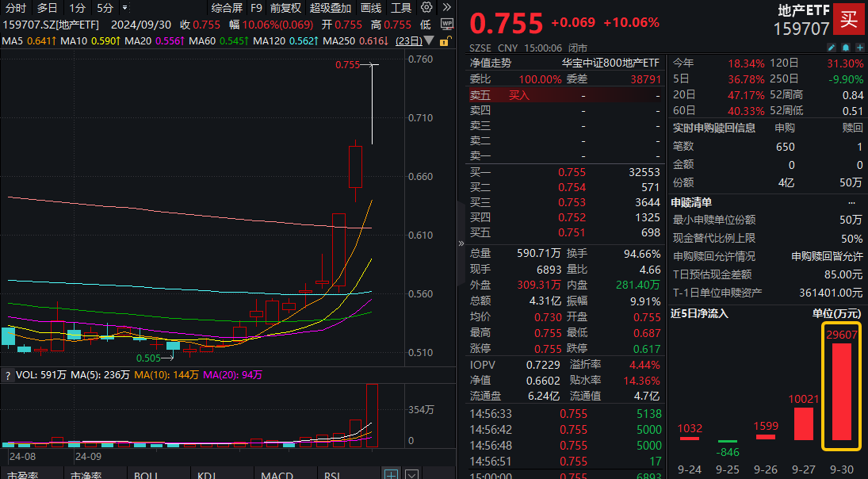Open the 23日 range dropdown triangle
868x479 pixels.
click(429, 40)
